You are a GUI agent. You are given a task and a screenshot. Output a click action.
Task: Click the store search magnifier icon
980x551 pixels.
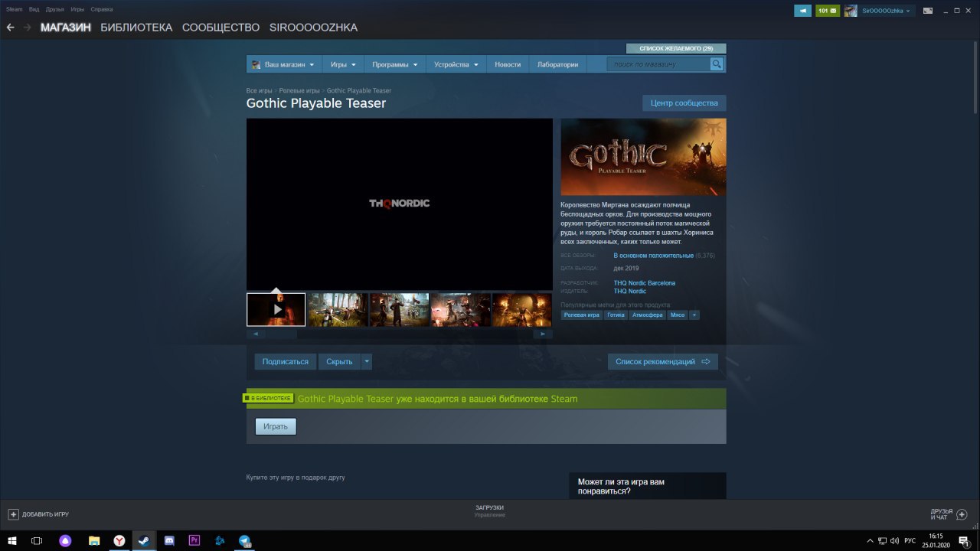(x=717, y=64)
